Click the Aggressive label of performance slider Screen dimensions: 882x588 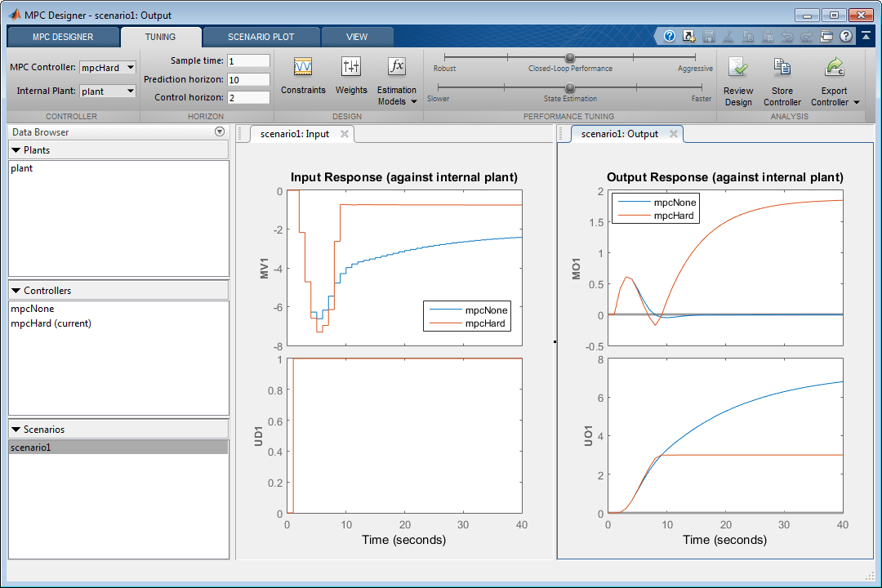695,68
